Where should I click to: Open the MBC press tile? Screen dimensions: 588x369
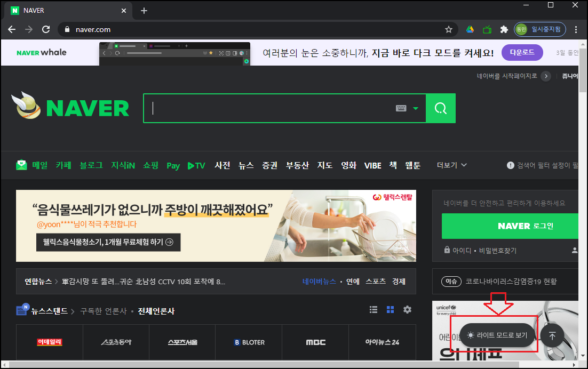(x=315, y=342)
